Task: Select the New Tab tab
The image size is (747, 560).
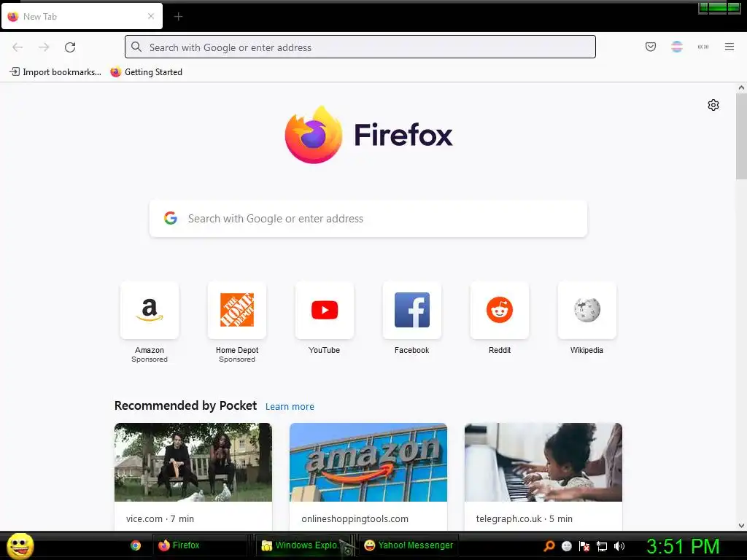Action: tap(82, 16)
